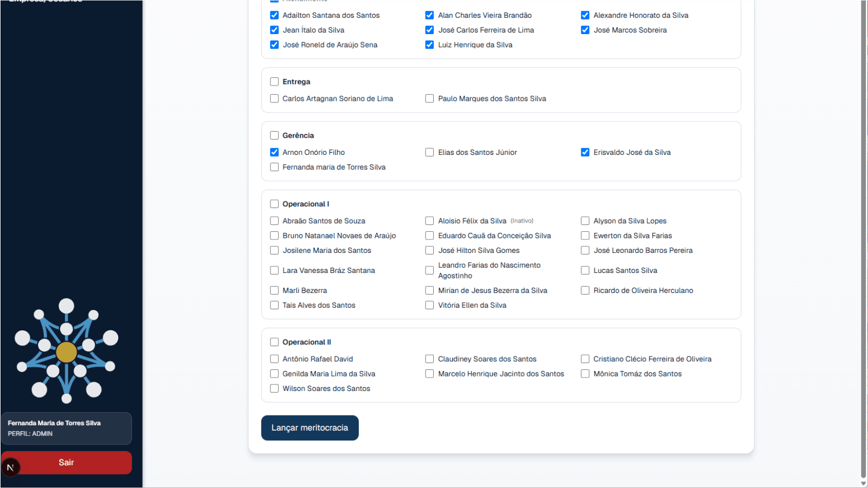Select the Operacional II group checkbox
The image size is (868, 488).
click(274, 342)
